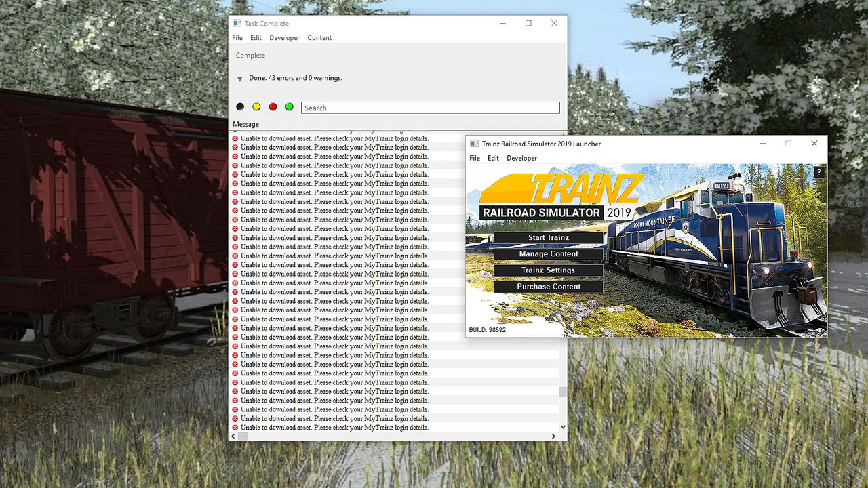Close the Task Complete window
This screenshot has width=868, height=488.
(x=554, y=24)
